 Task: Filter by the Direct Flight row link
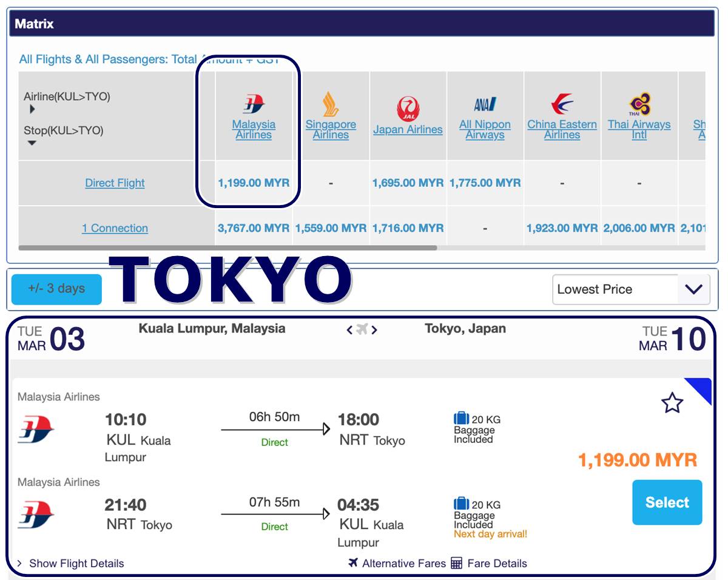(115, 183)
